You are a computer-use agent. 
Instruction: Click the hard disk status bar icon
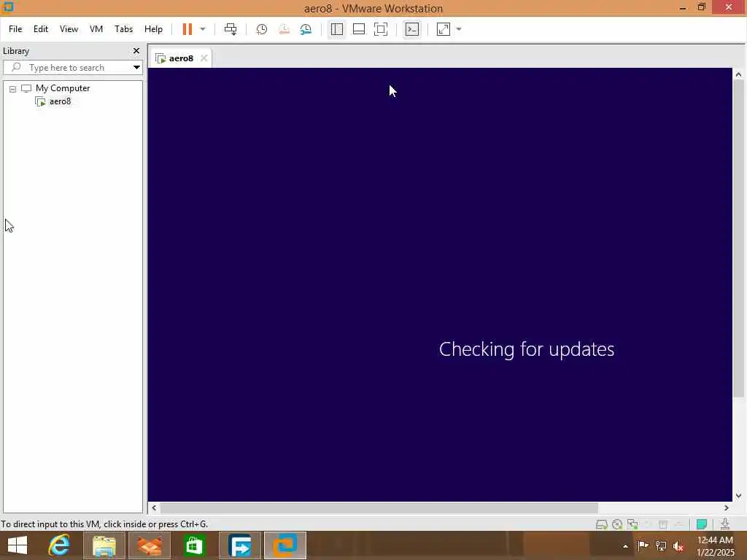(x=602, y=524)
